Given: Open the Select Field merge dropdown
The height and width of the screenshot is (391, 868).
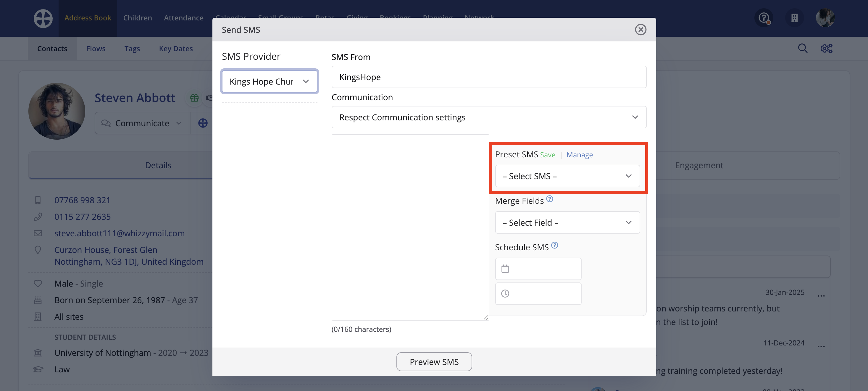Looking at the screenshot, I should (567, 223).
